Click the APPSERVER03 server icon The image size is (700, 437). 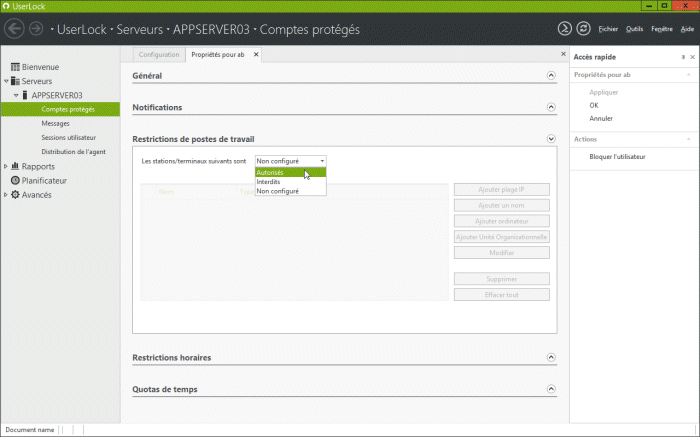coord(25,95)
